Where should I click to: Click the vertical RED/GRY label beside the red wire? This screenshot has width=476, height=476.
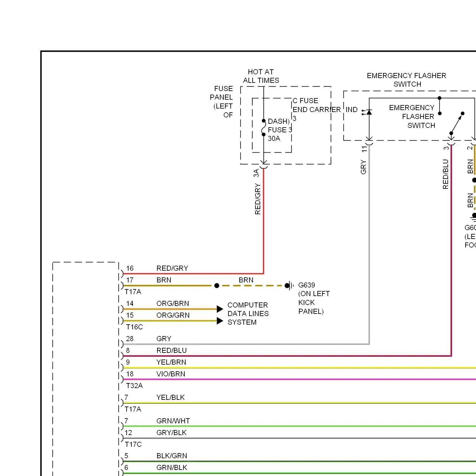pos(258,199)
